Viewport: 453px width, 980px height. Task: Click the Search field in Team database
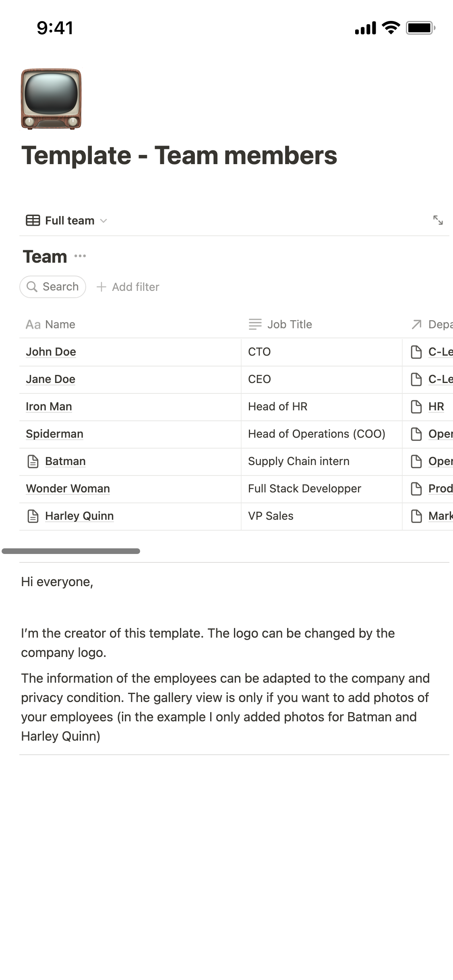(53, 287)
